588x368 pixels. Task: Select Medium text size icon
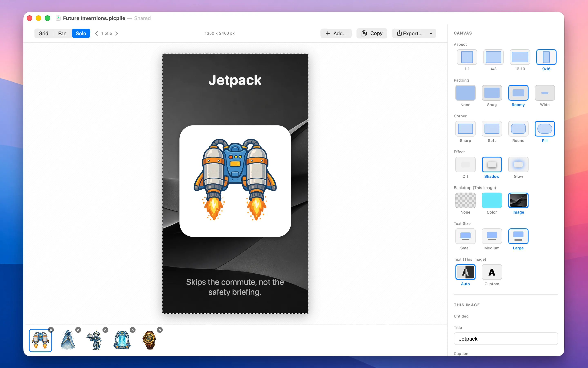click(492, 236)
